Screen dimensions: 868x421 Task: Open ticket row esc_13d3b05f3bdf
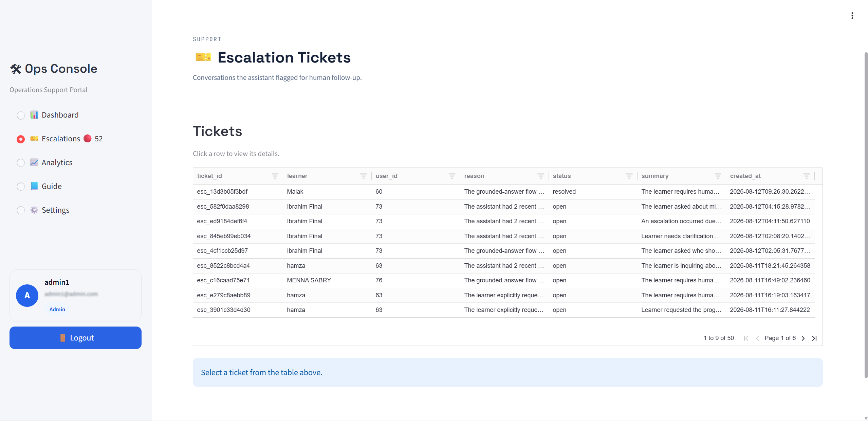[x=504, y=192]
